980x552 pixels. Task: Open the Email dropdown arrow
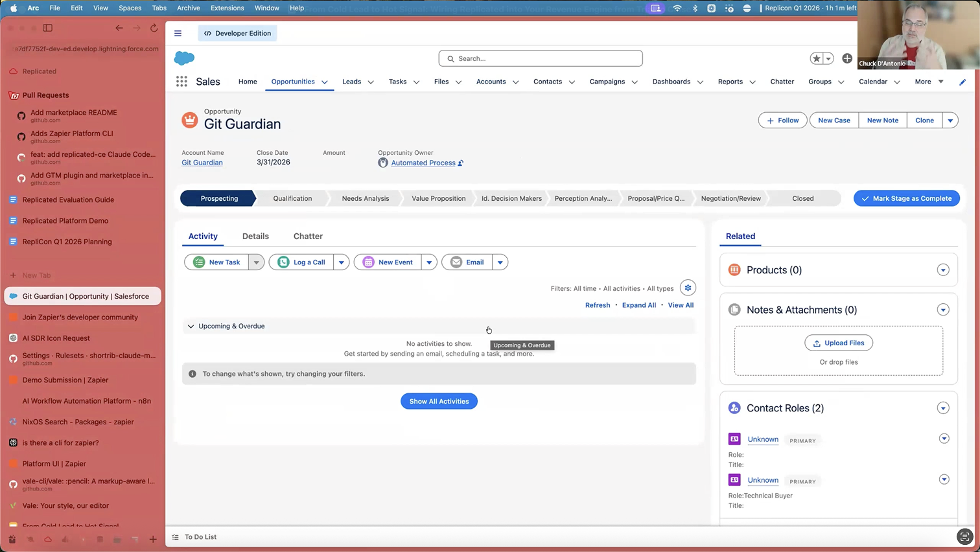pyautogui.click(x=500, y=262)
